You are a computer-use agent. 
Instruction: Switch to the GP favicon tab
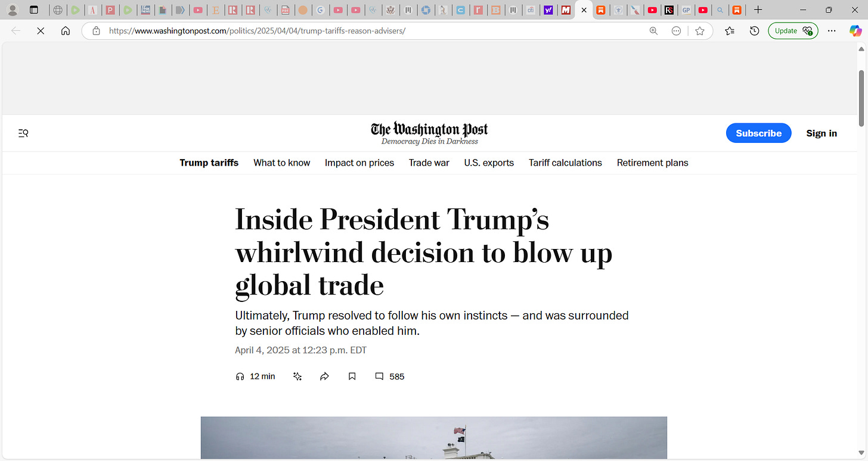(686, 10)
